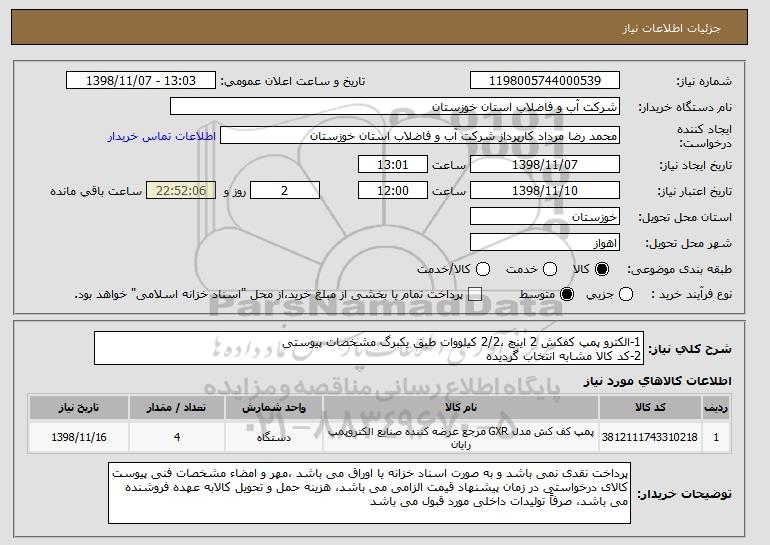Click the creation time field 13:01
Viewport: 770px width, 545px height.
coord(393,164)
